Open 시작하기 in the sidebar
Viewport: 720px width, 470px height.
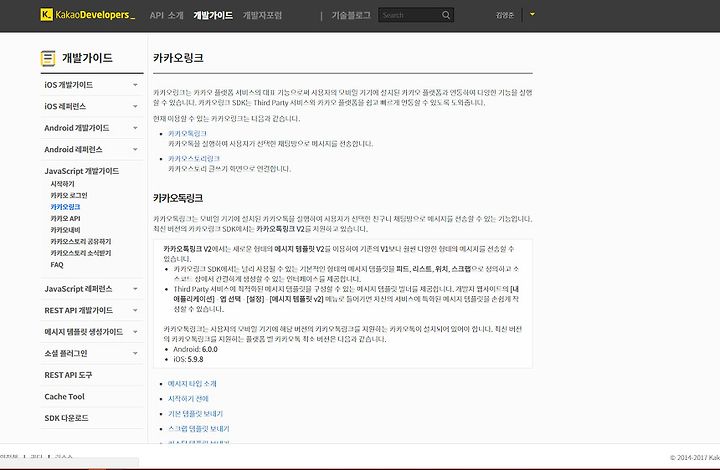tap(62, 184)
